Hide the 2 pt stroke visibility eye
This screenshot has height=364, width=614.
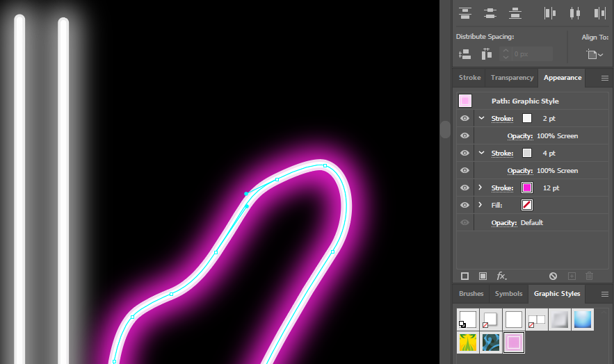pyautogui.click(x=464, y=119)
